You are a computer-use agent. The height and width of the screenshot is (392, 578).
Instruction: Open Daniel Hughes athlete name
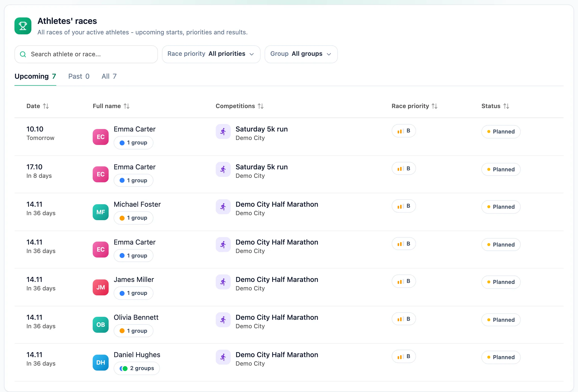[137, 355]
